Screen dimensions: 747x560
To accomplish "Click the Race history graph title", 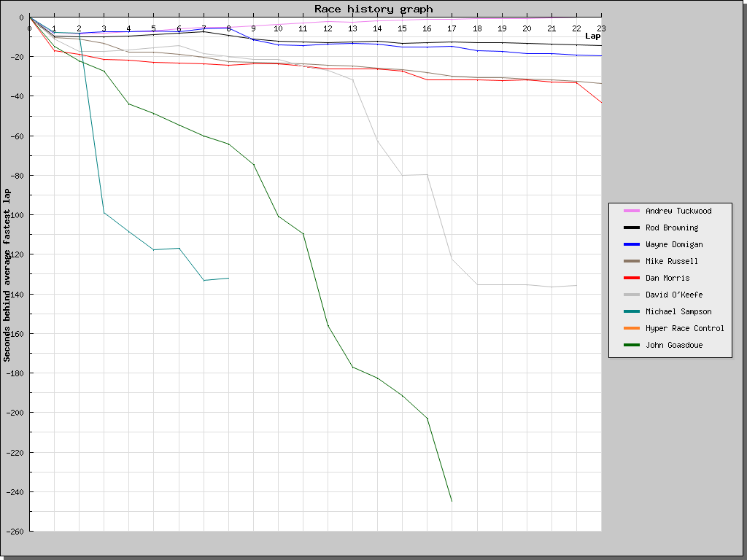I will pyautogui.click(x=373, y=9).
